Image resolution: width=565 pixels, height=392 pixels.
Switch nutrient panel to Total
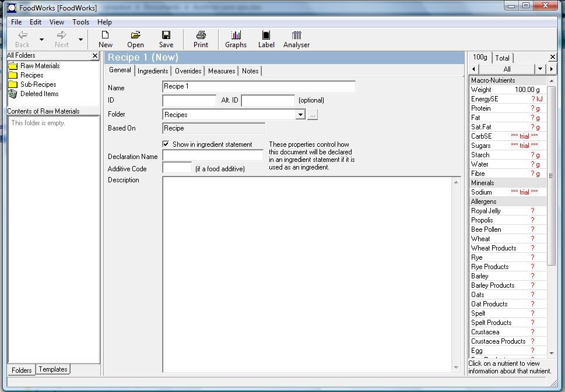[502, 58]
